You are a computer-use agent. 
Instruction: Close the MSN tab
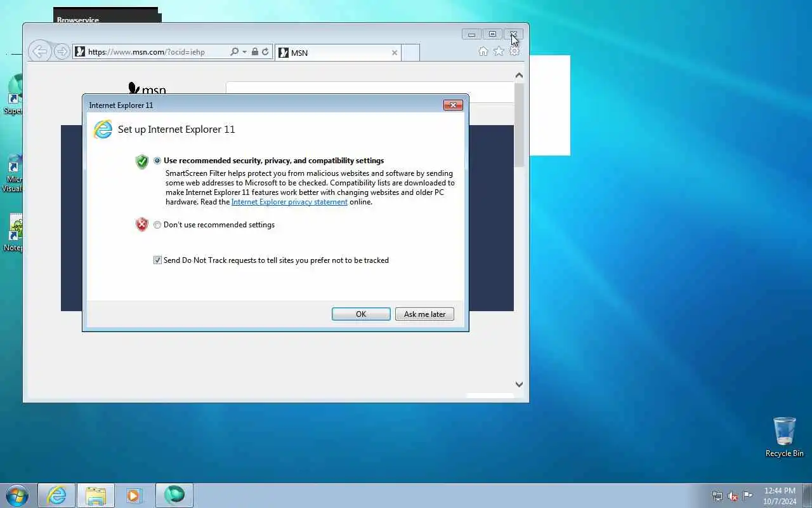click(x=395, y=53)
